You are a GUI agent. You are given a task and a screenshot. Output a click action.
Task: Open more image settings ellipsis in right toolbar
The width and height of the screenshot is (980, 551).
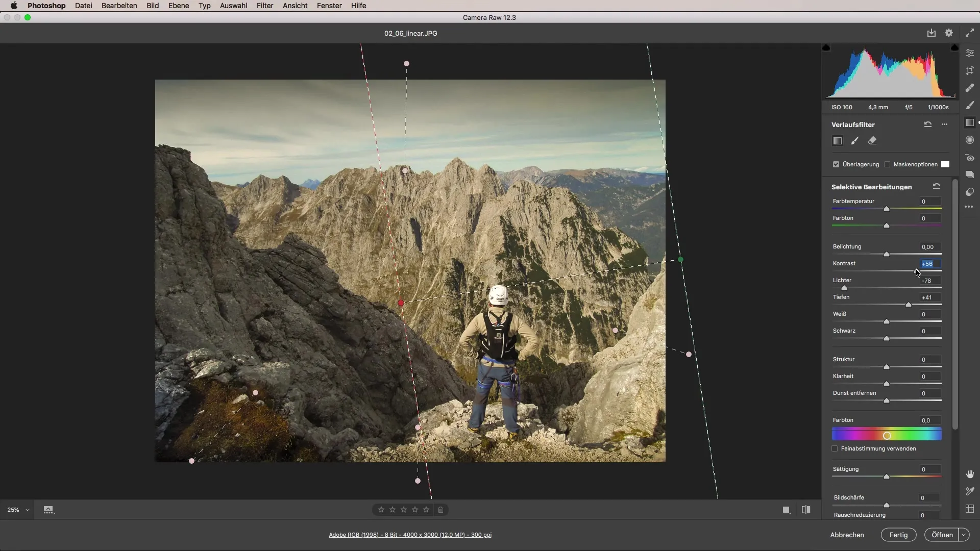(969, 207)
